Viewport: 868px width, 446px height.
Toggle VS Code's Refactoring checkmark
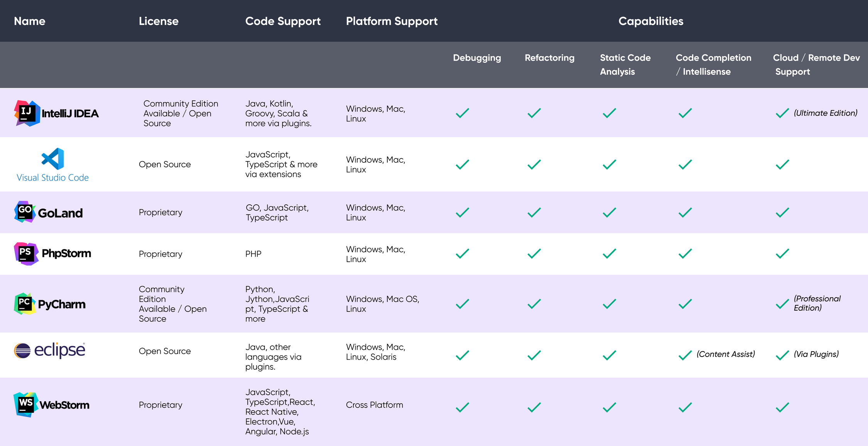pos(534,164)
